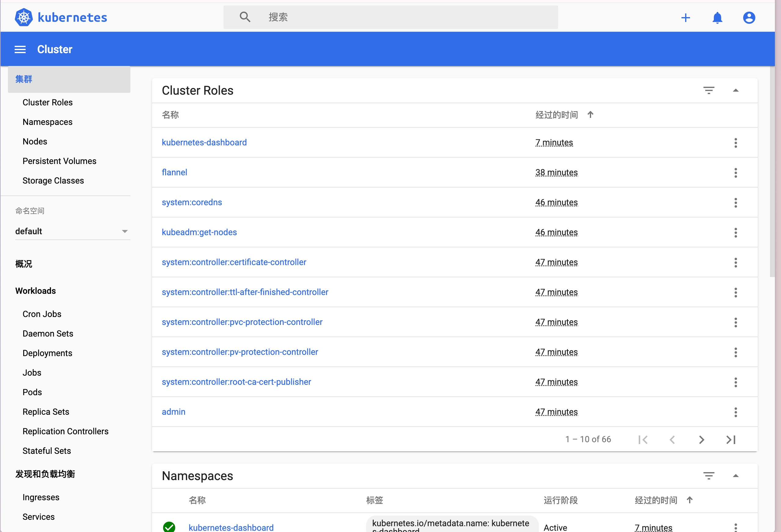Open actions menu for kubeadm:get-nodes role

coord(736,232)
